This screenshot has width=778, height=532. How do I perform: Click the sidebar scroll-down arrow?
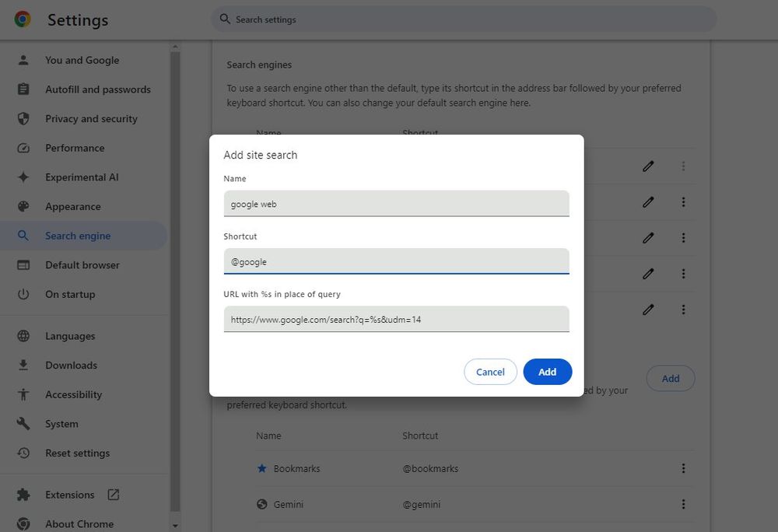click(x=174, y=526)
